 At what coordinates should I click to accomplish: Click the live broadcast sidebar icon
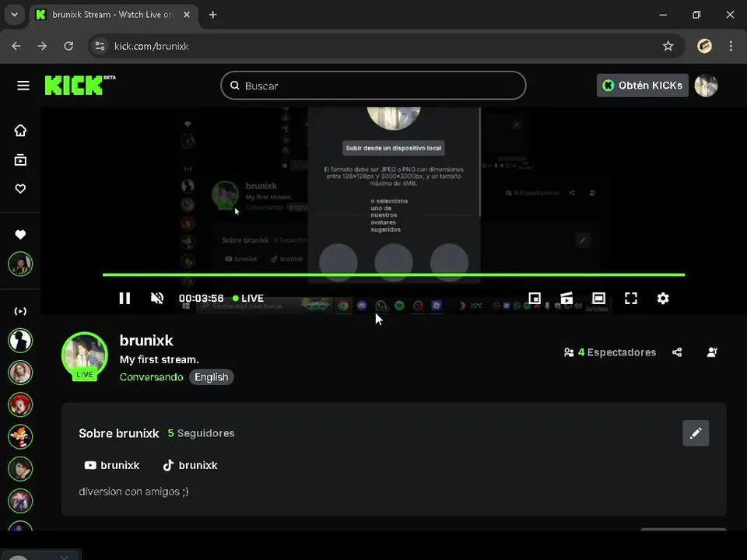(x=20, y=311)
